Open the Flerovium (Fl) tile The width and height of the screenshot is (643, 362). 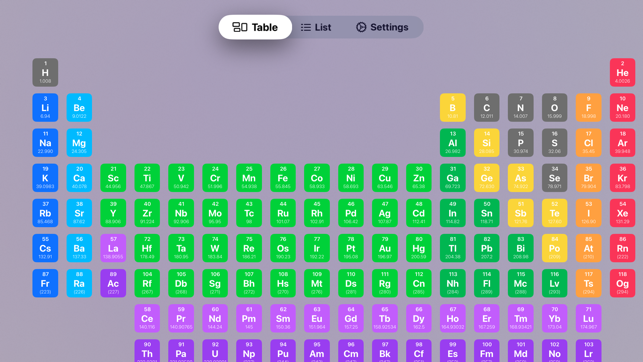[486, 283]
